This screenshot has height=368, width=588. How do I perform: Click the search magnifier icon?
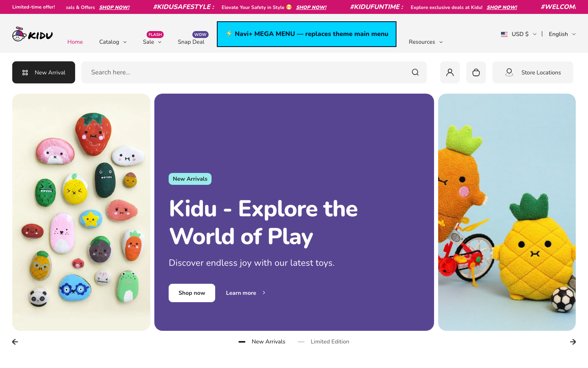pyautogui.click(x=415, y=72)
